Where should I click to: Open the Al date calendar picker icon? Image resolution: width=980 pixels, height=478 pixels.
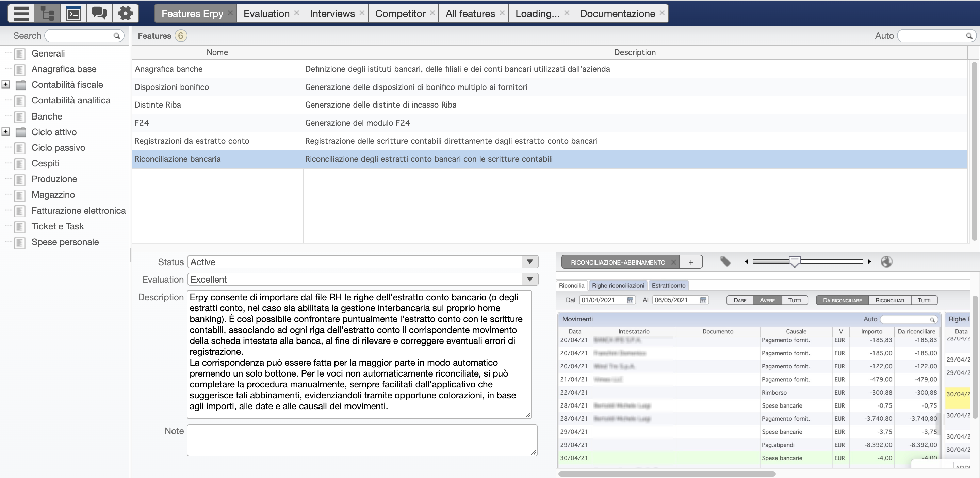703,300
